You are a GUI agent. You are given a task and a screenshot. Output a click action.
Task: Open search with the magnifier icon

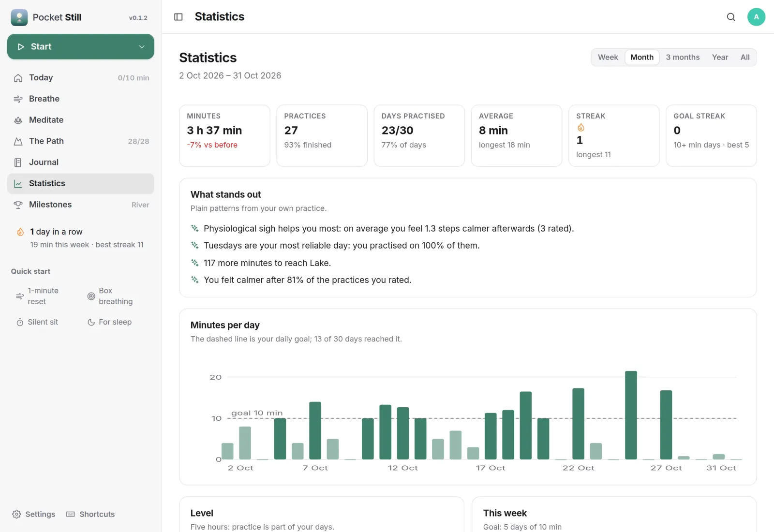pyautogui.click(x=731, y=17)
